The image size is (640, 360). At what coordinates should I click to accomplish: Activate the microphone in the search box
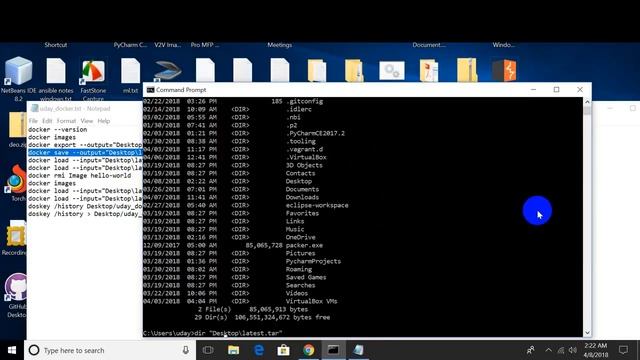186,350
